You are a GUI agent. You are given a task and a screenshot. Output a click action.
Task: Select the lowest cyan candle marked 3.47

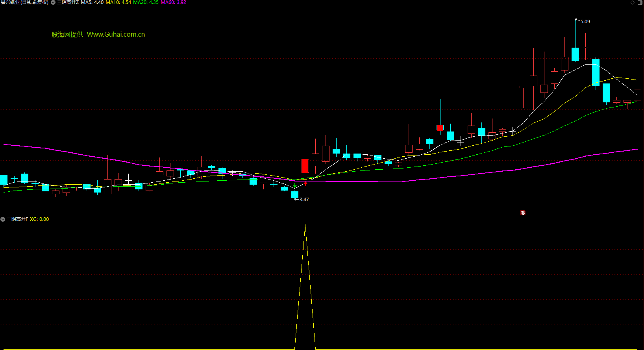(x=294, y=194)
